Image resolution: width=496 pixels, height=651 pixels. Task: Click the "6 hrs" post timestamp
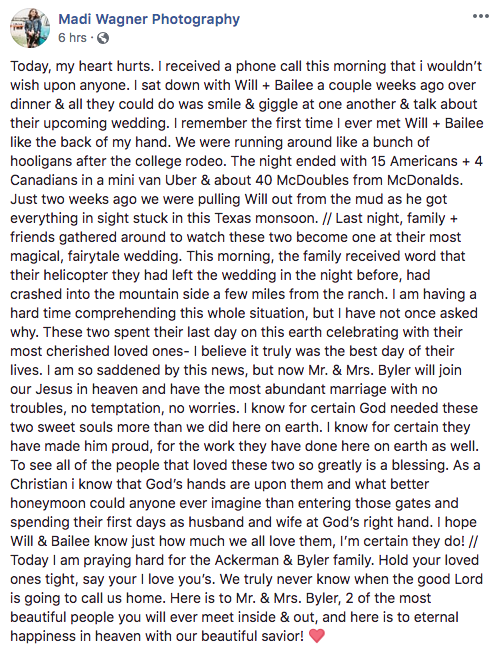tap(72, 38)
